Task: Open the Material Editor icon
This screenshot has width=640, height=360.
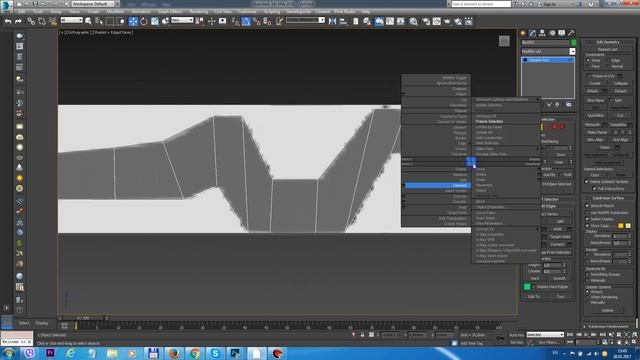Action: tap(414, 21)
